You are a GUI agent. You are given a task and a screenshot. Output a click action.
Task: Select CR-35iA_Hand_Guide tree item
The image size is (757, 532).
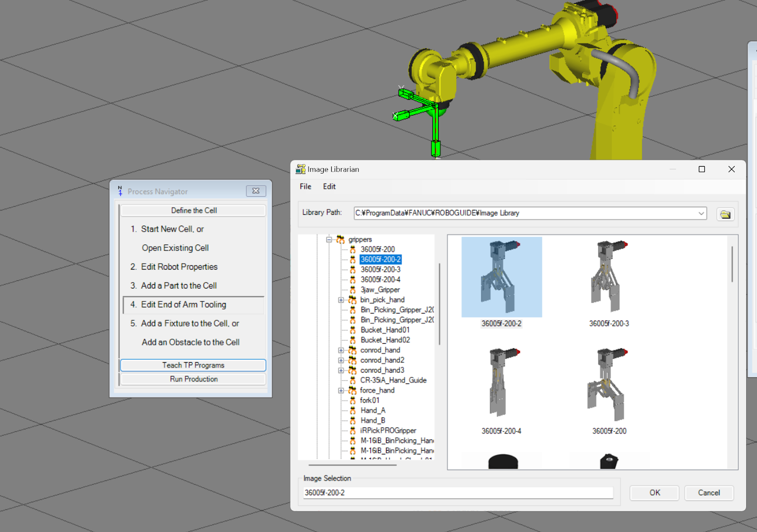pos(393,380)
